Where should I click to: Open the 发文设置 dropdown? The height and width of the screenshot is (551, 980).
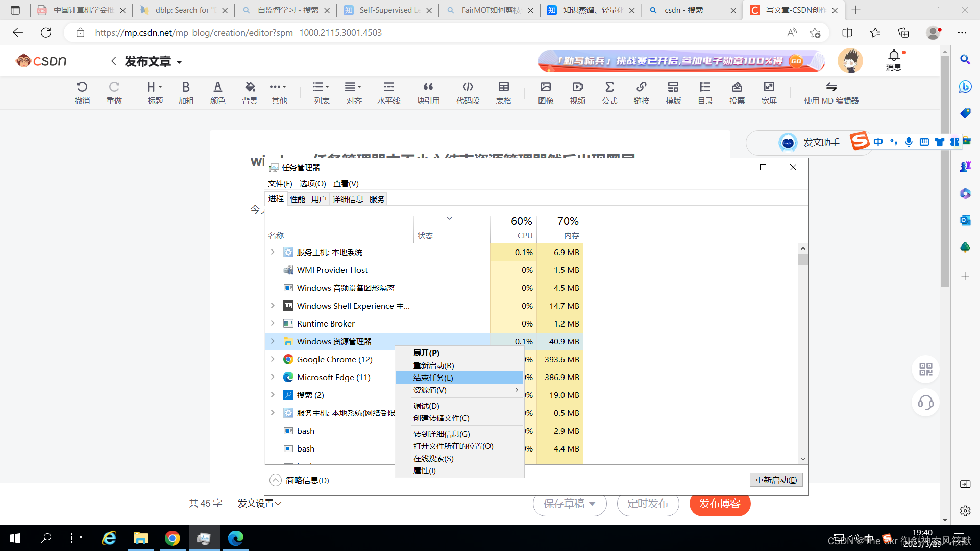coord(259,504)
